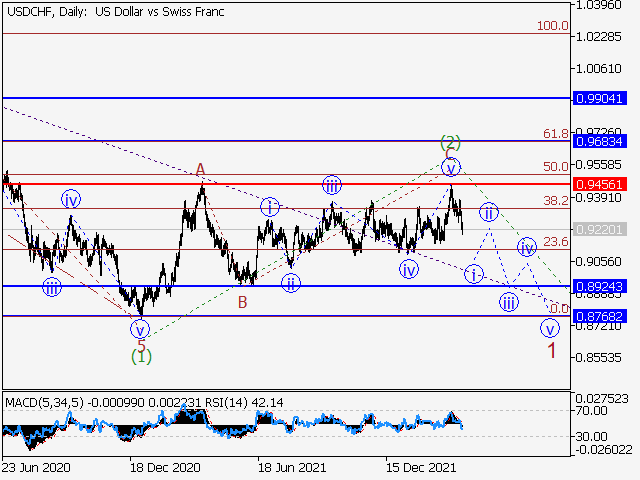The height and width of the screenshot is (480, 640).
Task: Click the red wave A label
Action: (x=200, y=169)
